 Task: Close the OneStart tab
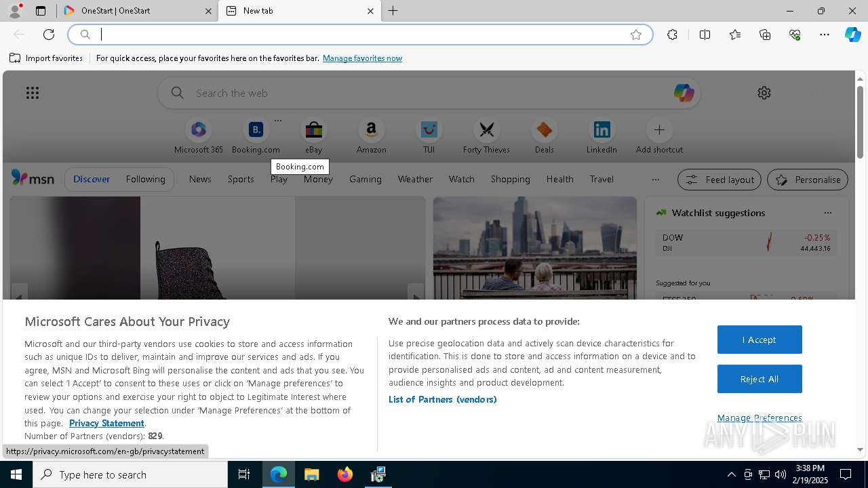(x=209, y=11)
